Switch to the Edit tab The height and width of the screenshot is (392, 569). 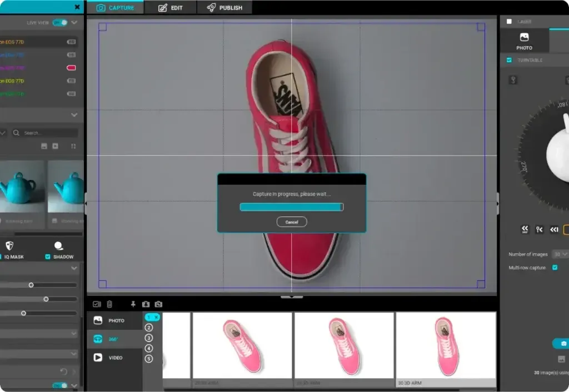[x=170, y=8]
